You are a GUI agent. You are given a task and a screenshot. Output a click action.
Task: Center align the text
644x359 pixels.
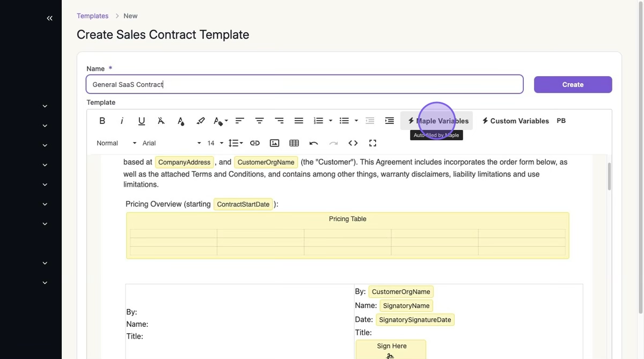(x=259, y=121)
